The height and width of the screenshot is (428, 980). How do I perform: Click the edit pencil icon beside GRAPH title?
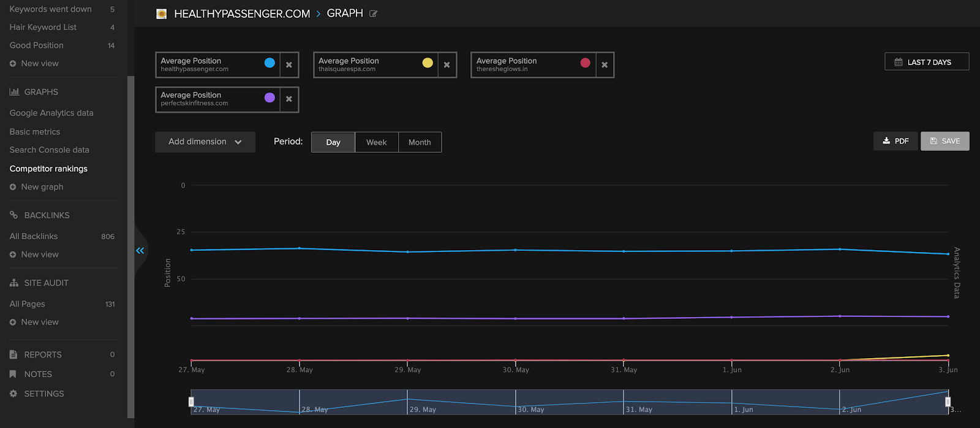(374, 13)
